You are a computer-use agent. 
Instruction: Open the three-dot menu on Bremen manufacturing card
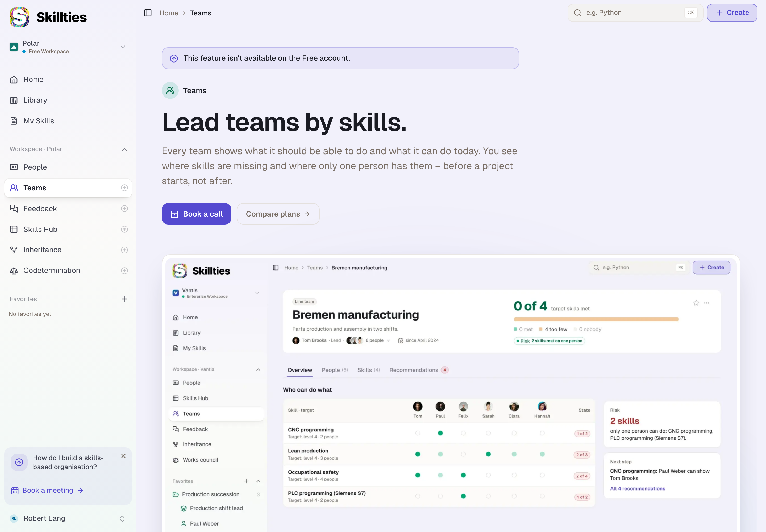coord(707,303)
